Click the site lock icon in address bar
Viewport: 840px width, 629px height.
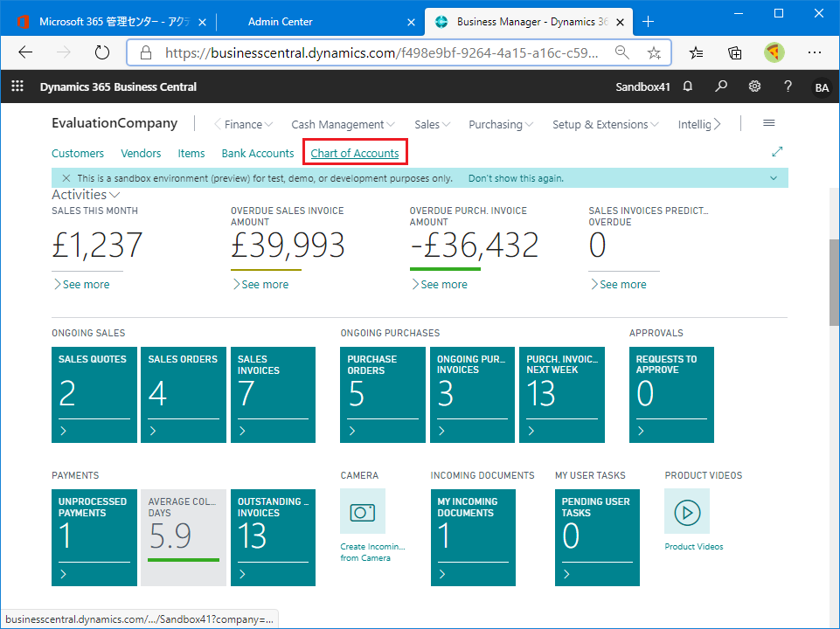145,52
